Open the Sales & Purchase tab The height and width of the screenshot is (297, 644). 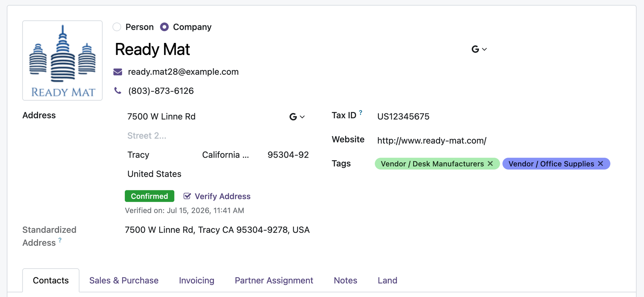124,280
